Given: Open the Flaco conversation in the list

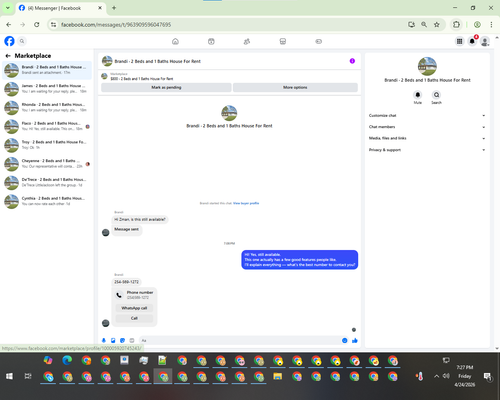Looking at the screenshot, I should click(47, 126).
